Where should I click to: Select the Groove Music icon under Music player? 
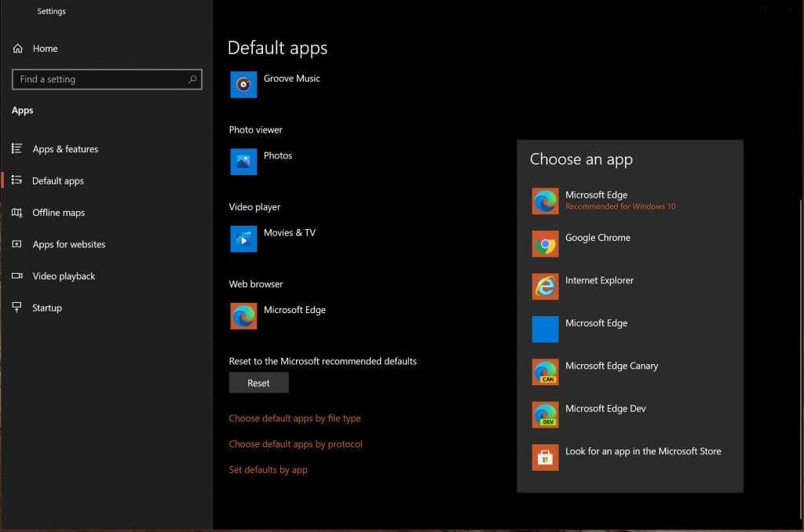(x=243, y=84)
